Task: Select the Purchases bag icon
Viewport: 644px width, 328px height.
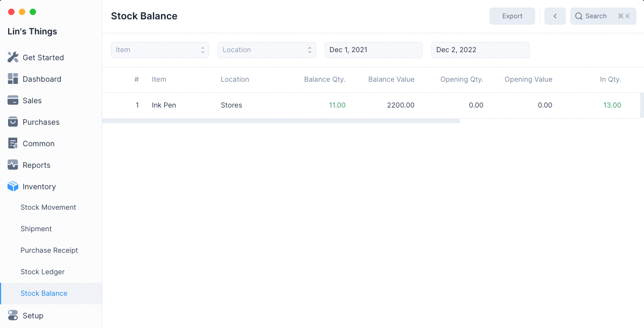Action: pos(13,122)
